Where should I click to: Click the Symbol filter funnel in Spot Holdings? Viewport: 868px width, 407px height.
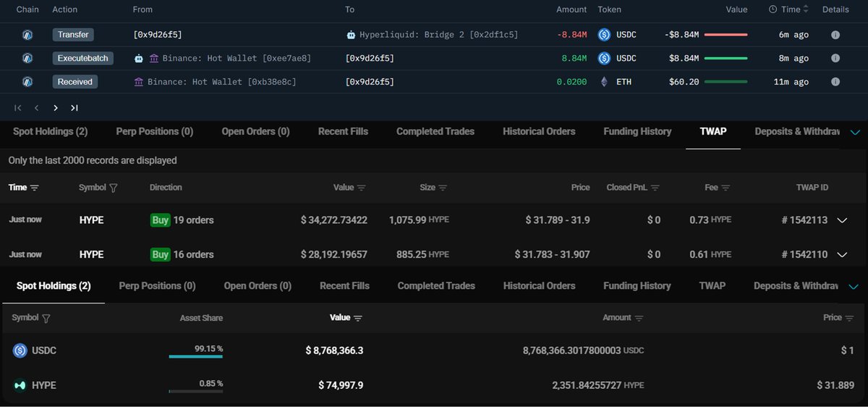pyautogui.click(x=46, y=318)
